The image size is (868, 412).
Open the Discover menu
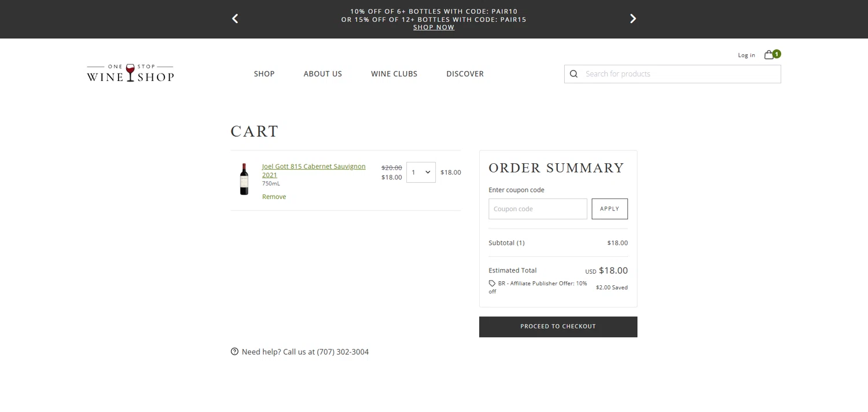tap(465, 74)
